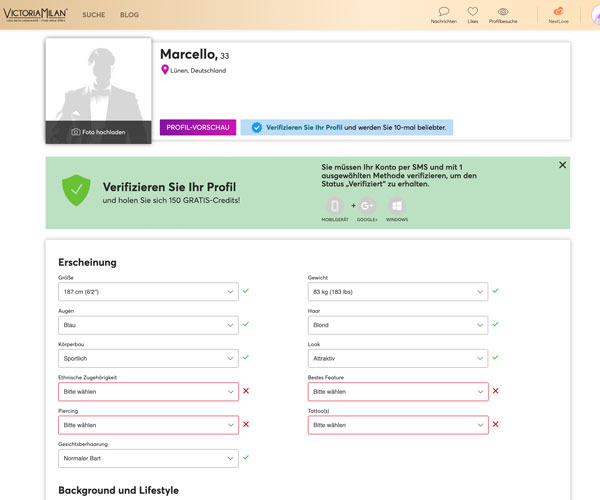
Task: Click the Erscheinung section heading
Action: [x=87, y=262]
